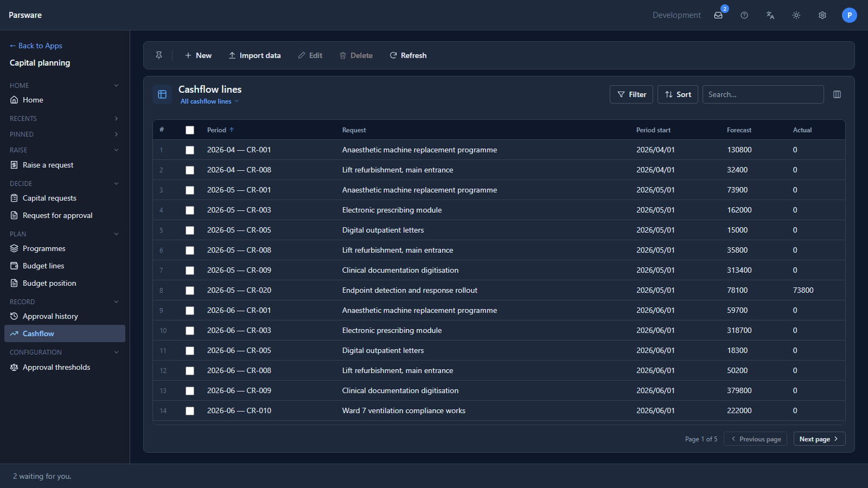868x488 pixels.
Task: Click the Capital requests clipboard icon
Action: [x=14, y=198]
